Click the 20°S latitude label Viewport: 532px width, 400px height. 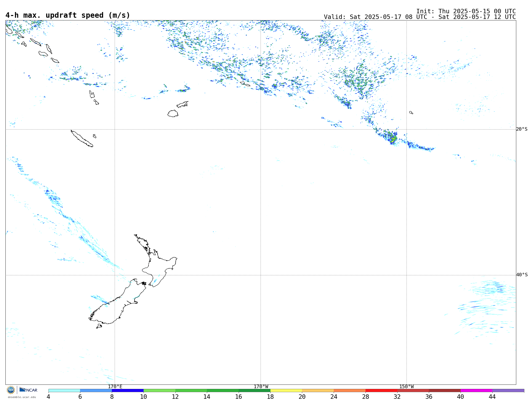coord(522,129)
